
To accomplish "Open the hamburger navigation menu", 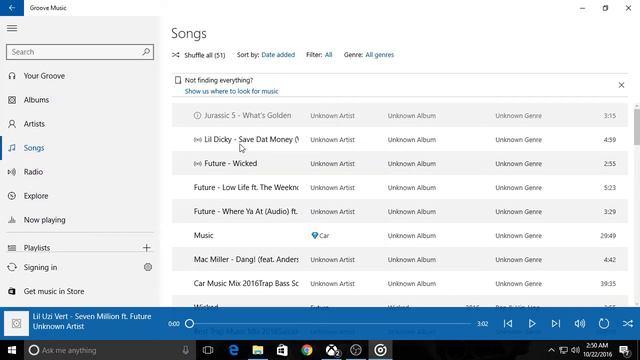I will (x=12, y=28).
